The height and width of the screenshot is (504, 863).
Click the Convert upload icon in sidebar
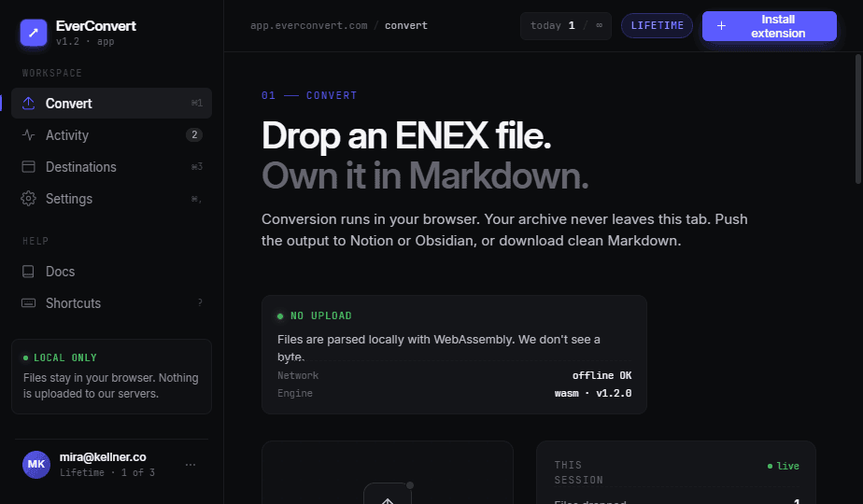point(29,103)
